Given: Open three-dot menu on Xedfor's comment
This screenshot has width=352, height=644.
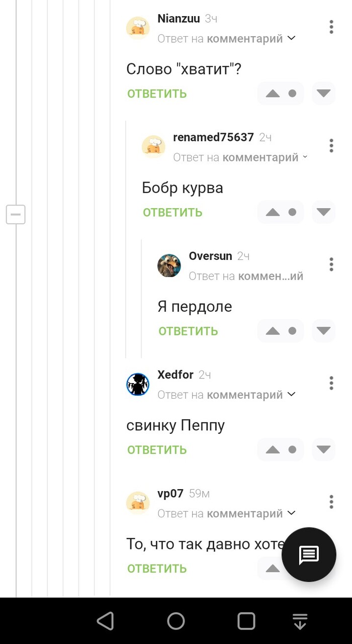Looking at the screenshot, I should point(331,383).
